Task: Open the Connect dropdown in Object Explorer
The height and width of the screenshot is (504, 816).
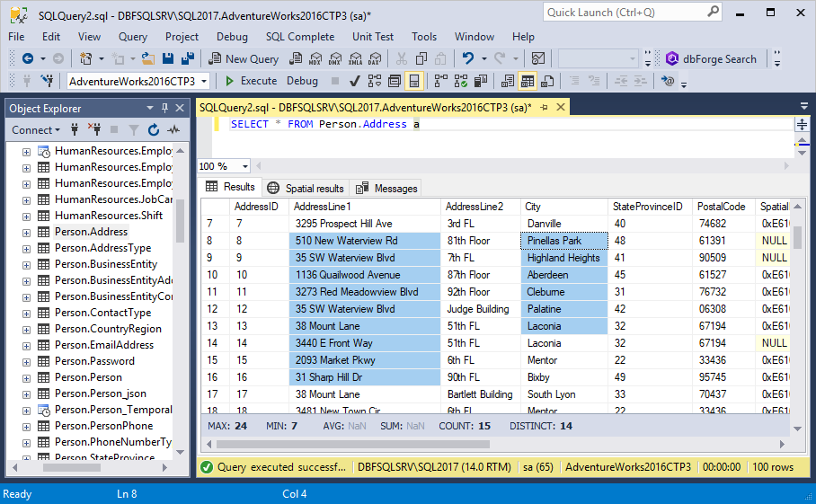Action: [36, 129]
